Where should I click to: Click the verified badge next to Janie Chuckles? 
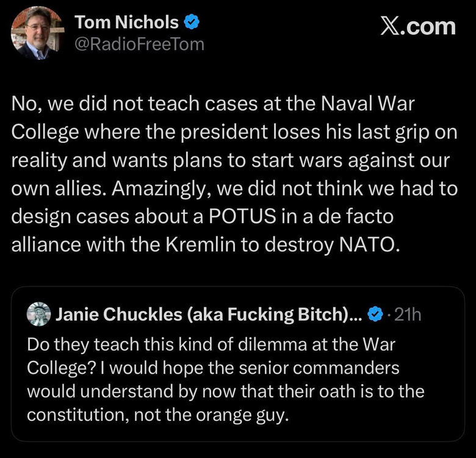click(x=376, y=314)
